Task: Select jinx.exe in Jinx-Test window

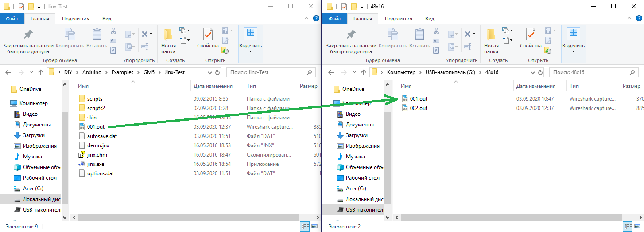Action: [x=96, y=164]
